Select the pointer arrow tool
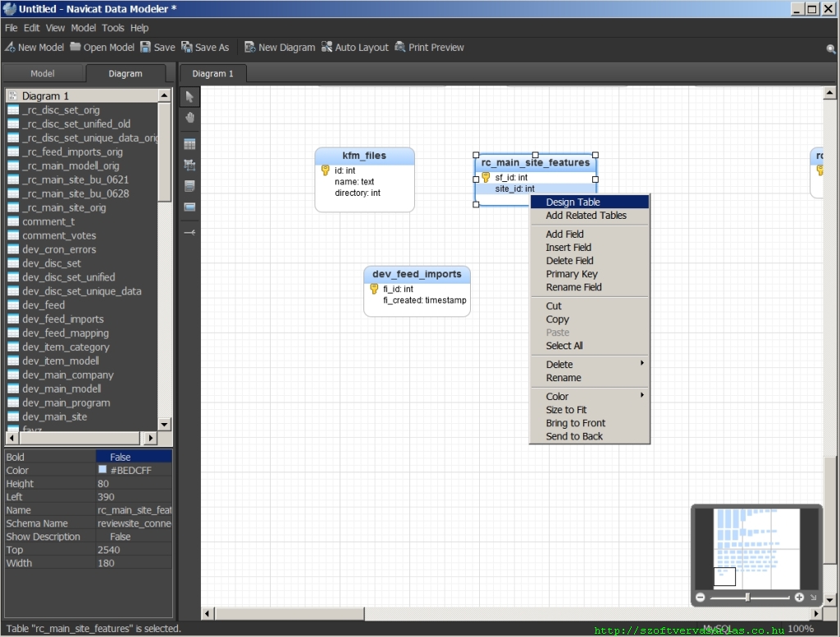The width and height of the screenshot is (840, 637). point(189,98)
